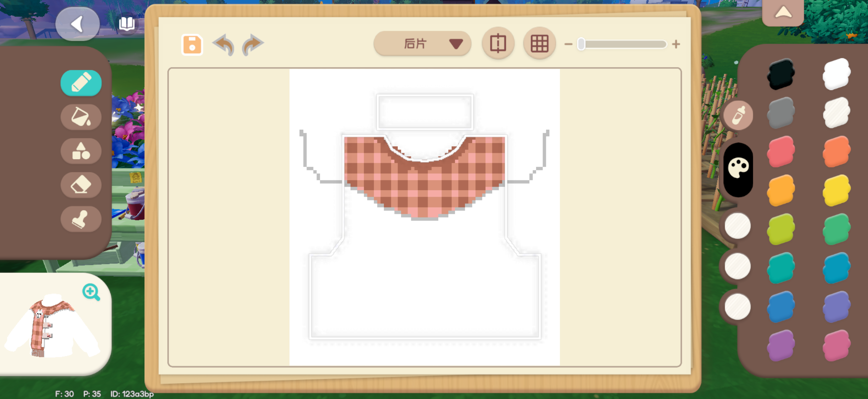
Task: Toggle the color palette panel
Action: [x=738, y=169]
